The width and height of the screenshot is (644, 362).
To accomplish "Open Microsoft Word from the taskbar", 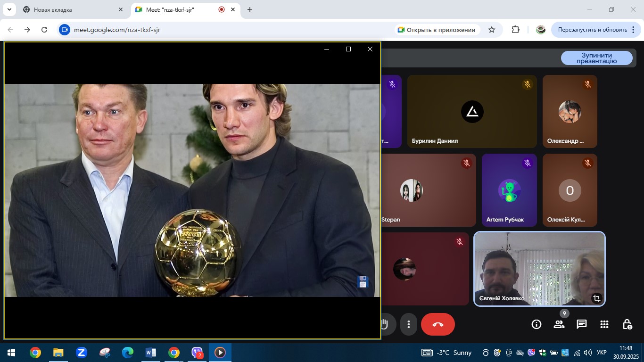I will [x=150, y=353].
